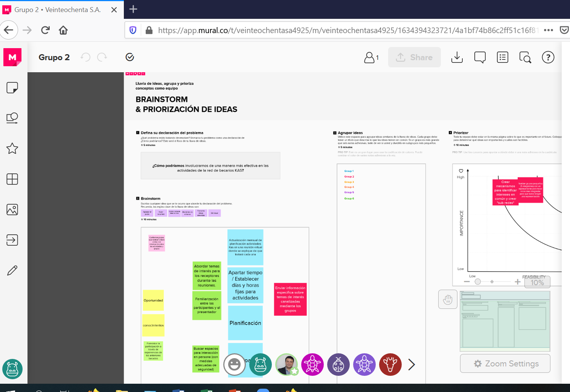Open the page actions three-dot menu

pos(549,30)
